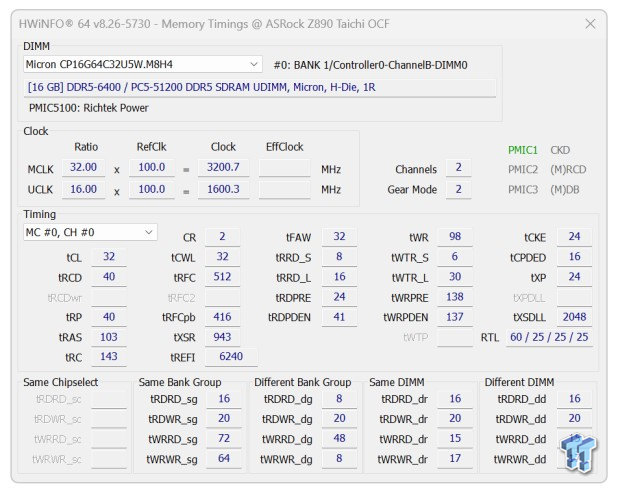The image size is (620, 497).
Task: Open the DIMM module selection dropdown
Action: (x=143, y=64)
